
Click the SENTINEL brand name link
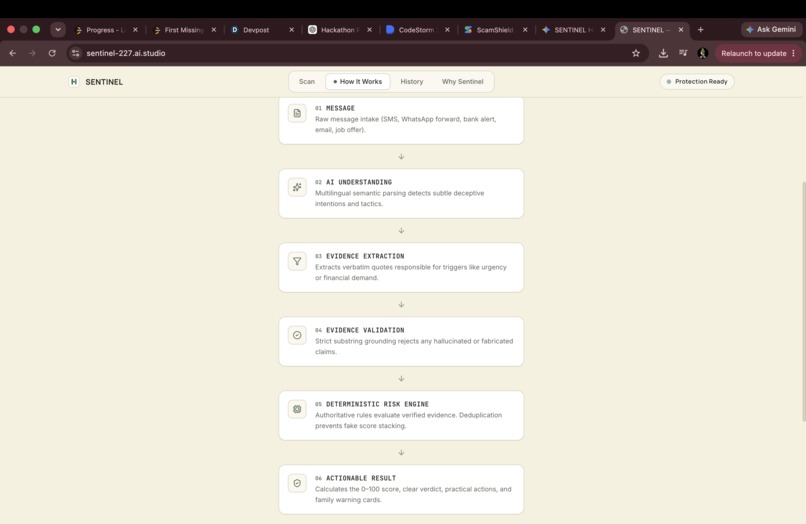click(x=104, y=82)
